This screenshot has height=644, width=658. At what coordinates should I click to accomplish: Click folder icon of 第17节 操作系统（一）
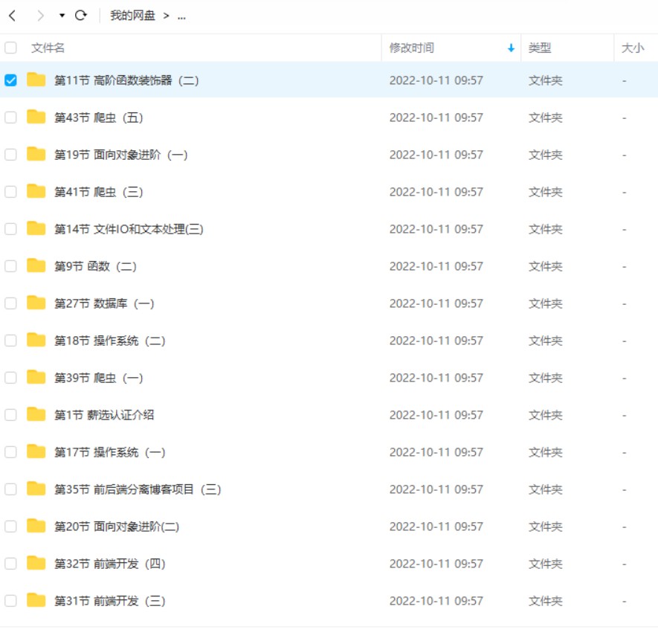[36, 451]
